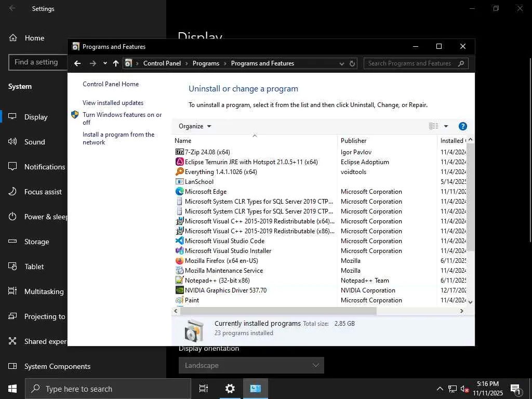This screenshot has height=399, width=532.
Task: Click the Paint program icon
Action: click(x=179, y=300)
